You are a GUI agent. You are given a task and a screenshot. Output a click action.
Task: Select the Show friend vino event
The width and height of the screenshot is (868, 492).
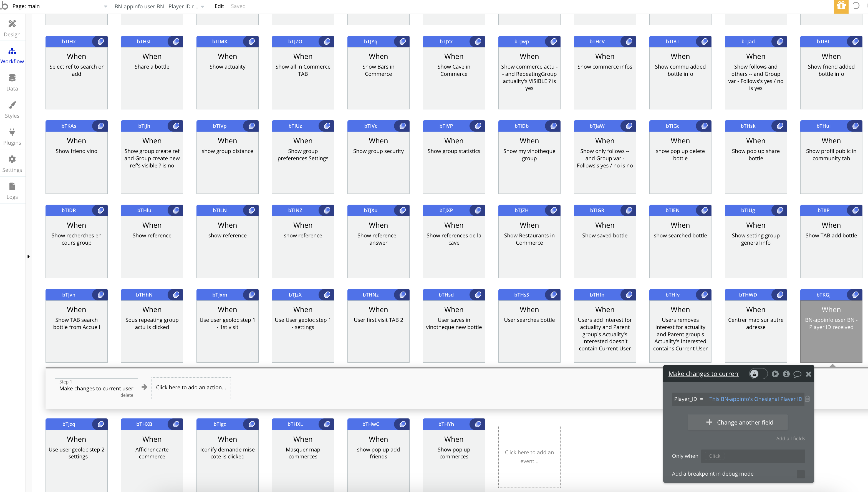[77, 157]
